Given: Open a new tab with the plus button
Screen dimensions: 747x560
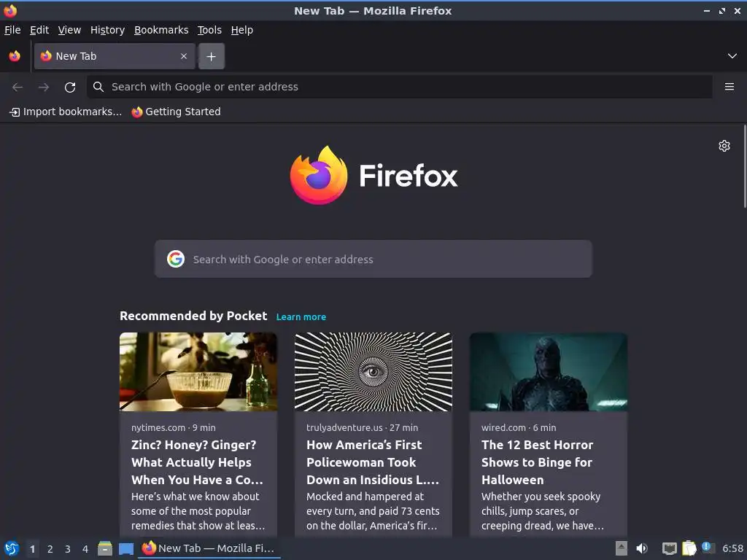Looking at the screenshot, I should pyautogui.click(x=211, y=56).
